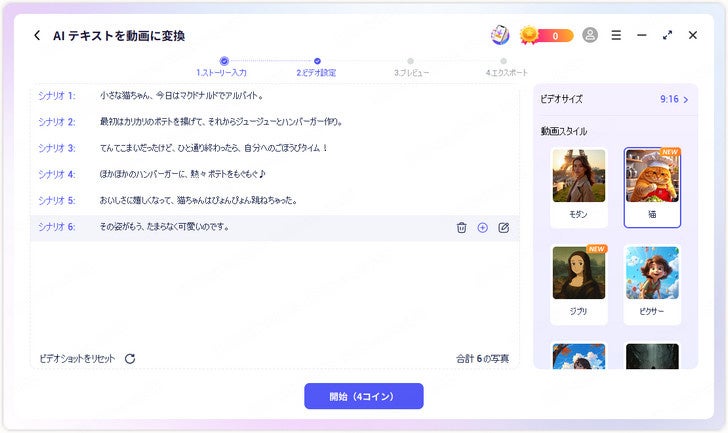Select シナリオ 2 text about ポテト

click(221, 122)
